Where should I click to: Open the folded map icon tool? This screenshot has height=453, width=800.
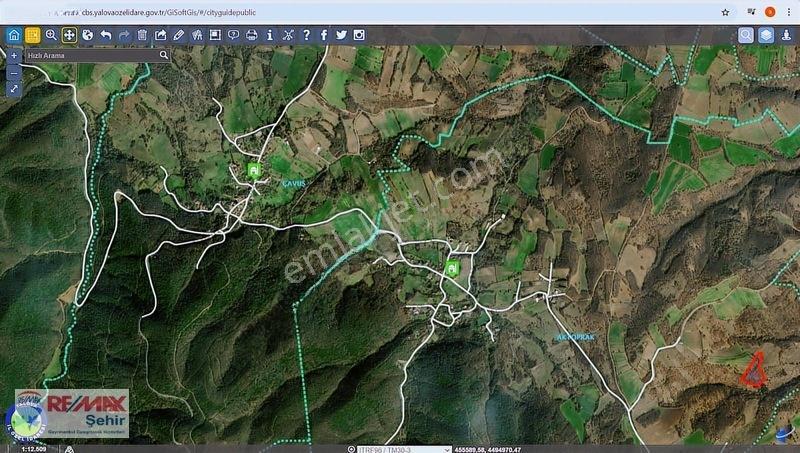[x=197, y=35]
